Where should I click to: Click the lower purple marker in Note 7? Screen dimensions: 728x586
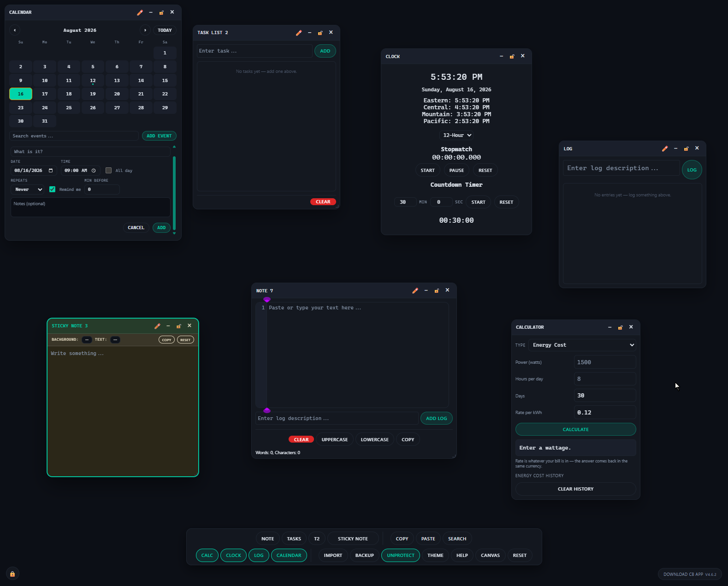(x=267, y=410)
